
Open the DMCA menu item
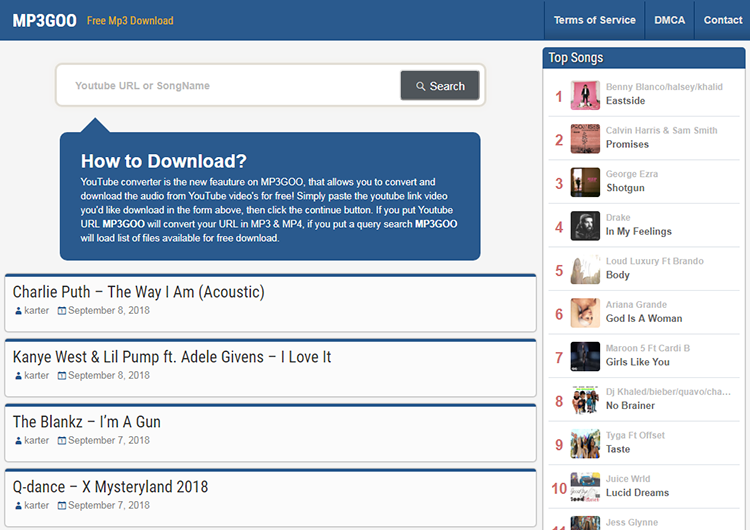[x=670, y=20]
